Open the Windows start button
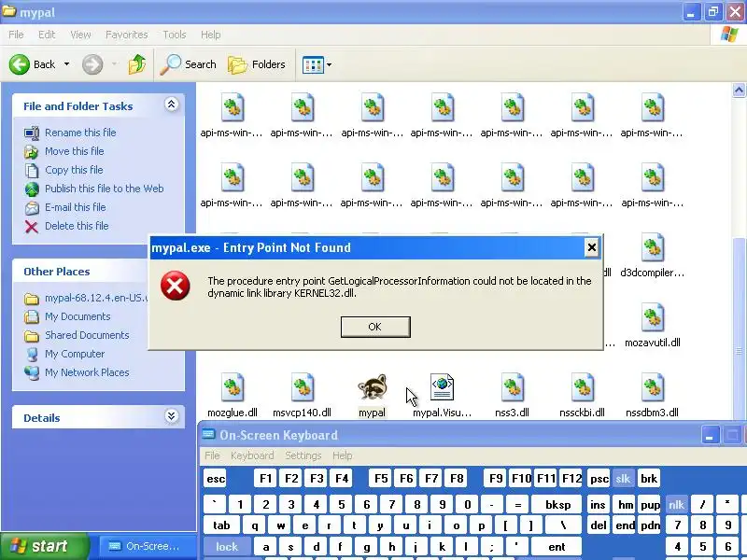 pos(44,546)
